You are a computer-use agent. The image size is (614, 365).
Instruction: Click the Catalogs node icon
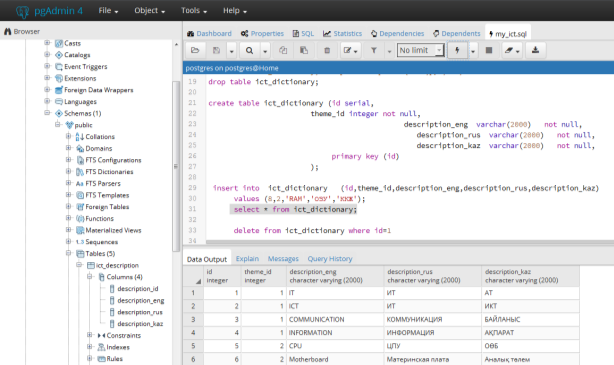tap(59, 55)
